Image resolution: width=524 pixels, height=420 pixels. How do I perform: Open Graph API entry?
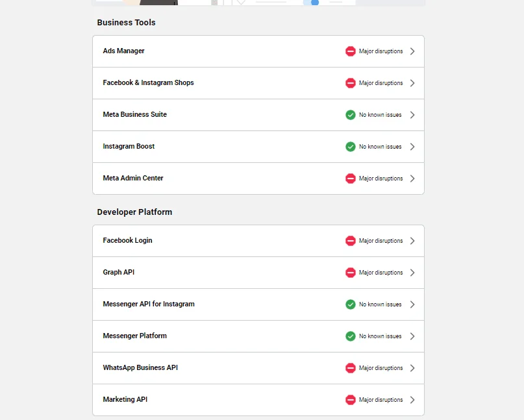pyautogui.click(x=258, y=272)
